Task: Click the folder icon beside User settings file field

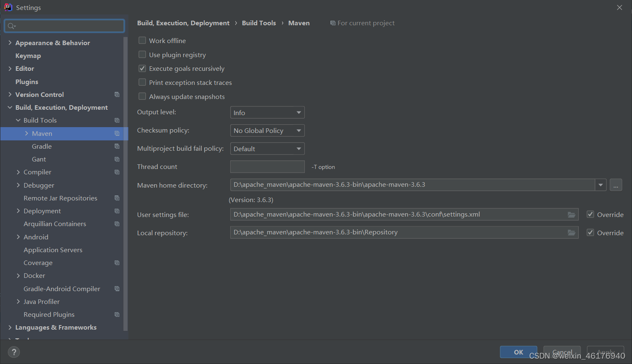Action: [x=572, y=214]
